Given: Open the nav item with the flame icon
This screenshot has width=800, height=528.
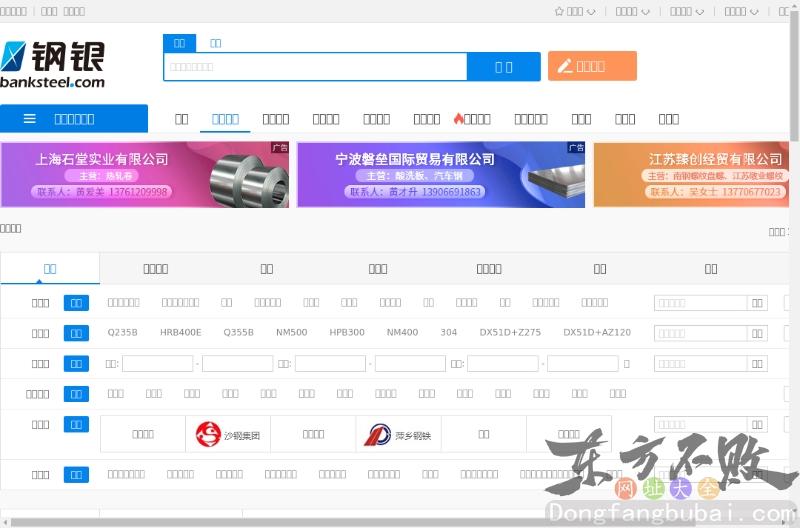Looking at the screenshot, I should coord(472,119).
